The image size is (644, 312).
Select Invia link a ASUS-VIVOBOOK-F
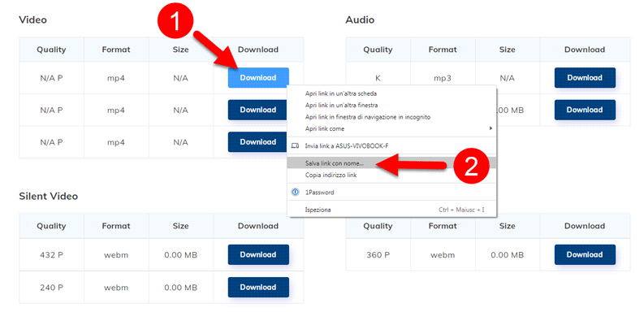point(391,145)
